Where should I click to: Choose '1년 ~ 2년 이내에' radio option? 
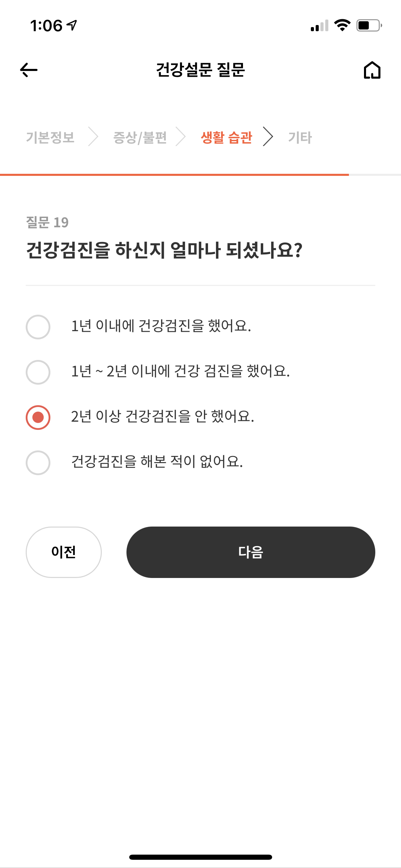coord(38,372)
